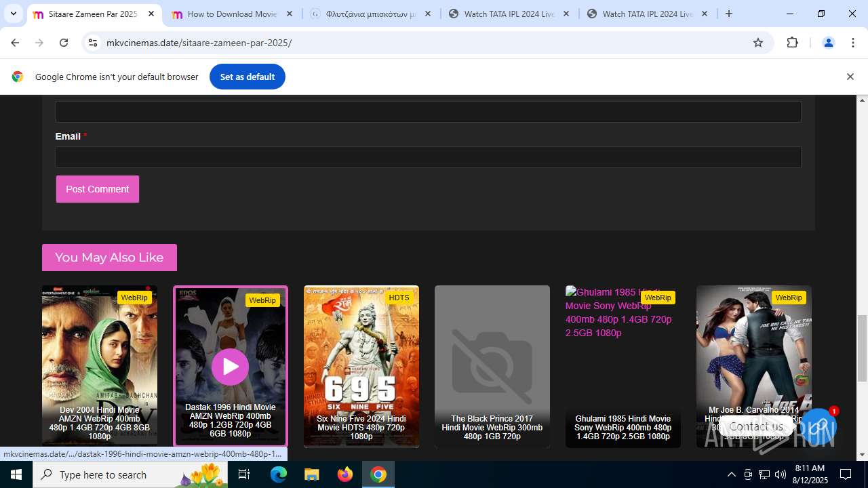Open File Explorer from taskbar
Image resolution: width=868 pixels, height=488 pixels.
click(x=311, y=474)
